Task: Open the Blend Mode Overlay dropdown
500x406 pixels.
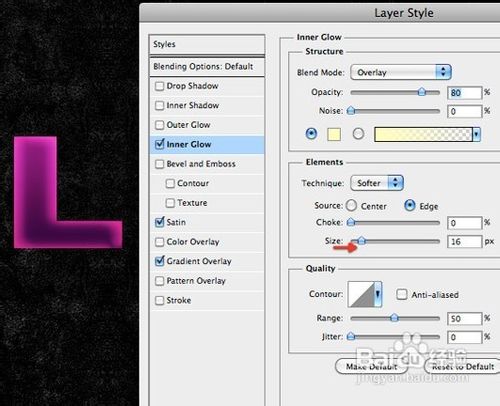Action: pyautogui.click(x=401, y=72)
